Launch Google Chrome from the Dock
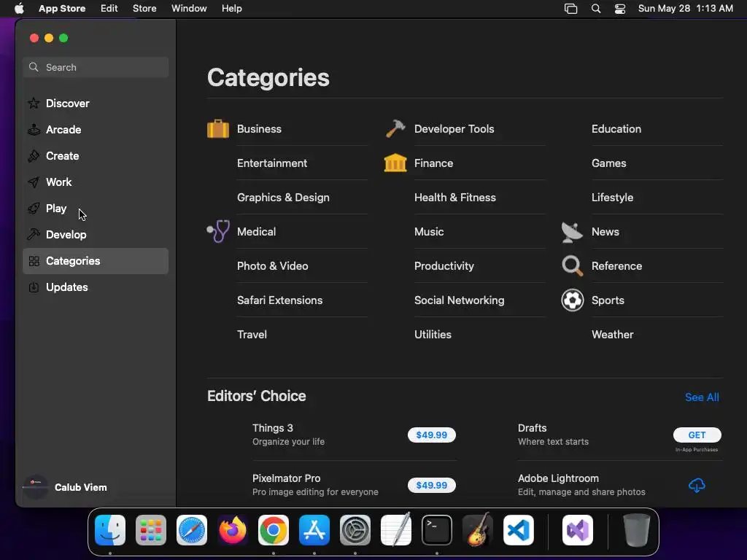This screenshot has height=560, width=747. click(274, 530)
